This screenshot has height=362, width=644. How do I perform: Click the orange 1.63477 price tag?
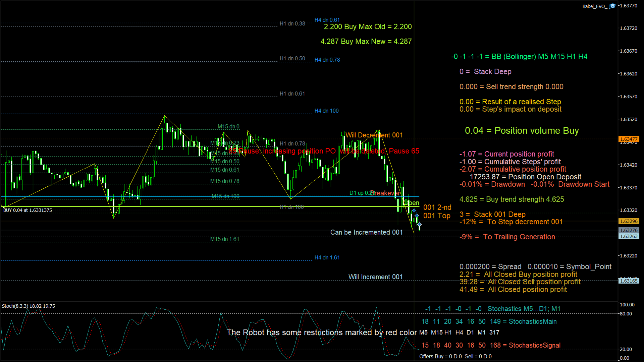coord(629,139)
